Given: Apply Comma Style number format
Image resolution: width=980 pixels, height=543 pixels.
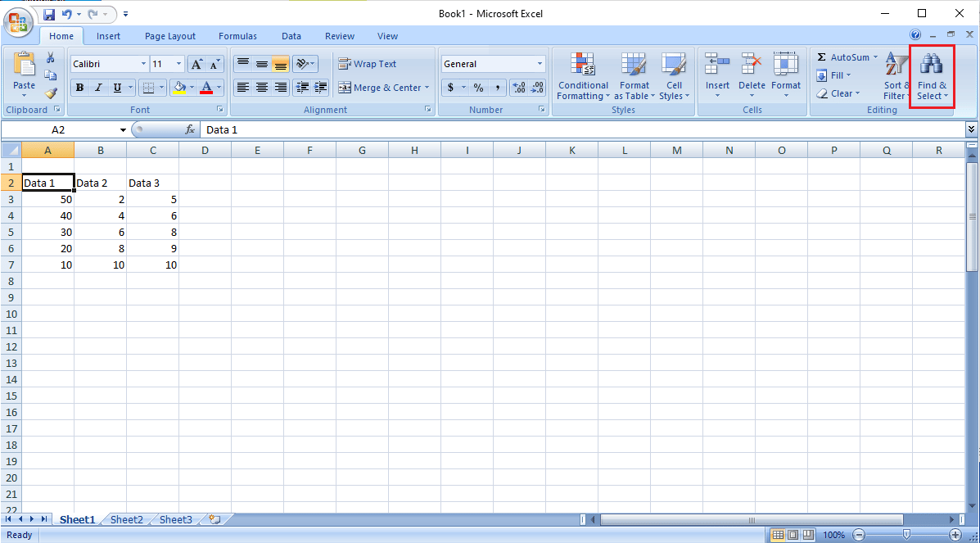Looking at the screenshot, I should [498, 88].
